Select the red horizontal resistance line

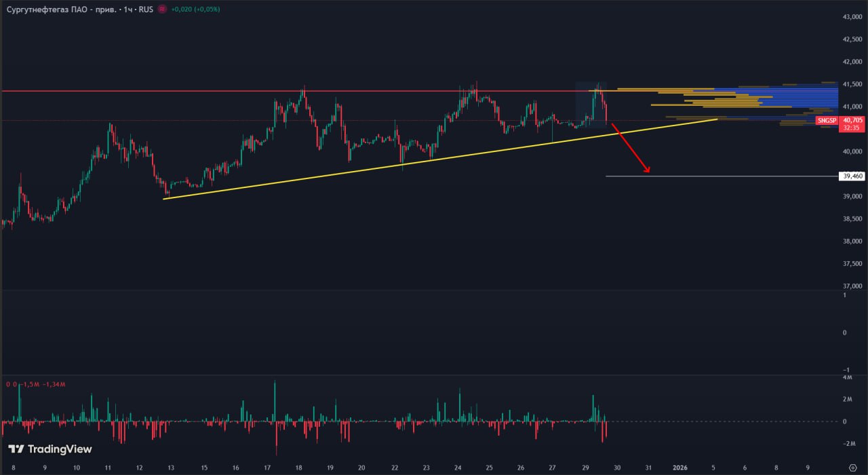[x=203, y=91]
